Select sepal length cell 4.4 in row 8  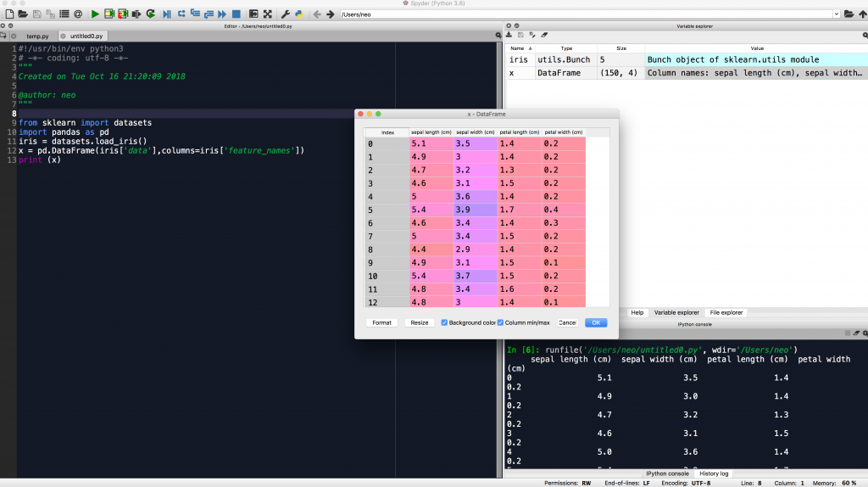(431, 249)
